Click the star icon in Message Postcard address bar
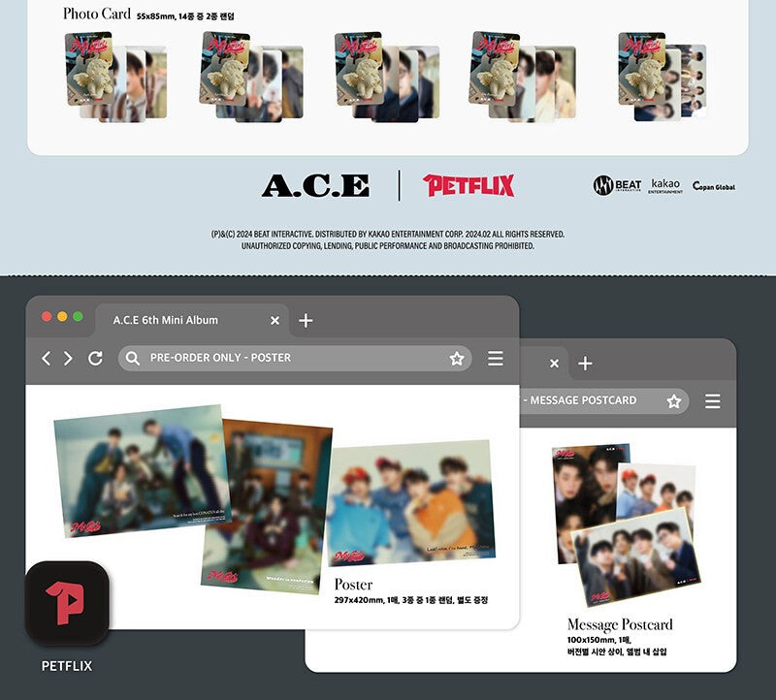Image resolution: width=776 pixels, height=700 pixels. 673,401
